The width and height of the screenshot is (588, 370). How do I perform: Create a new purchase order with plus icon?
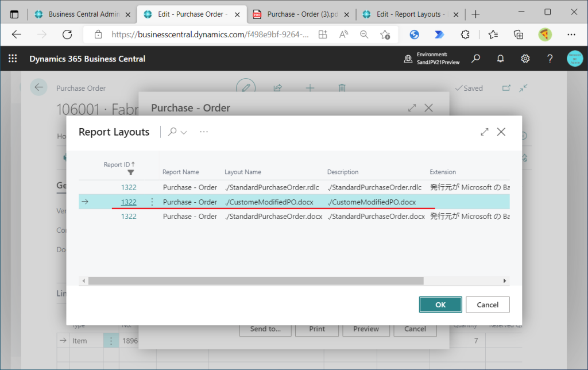(310, 88)
